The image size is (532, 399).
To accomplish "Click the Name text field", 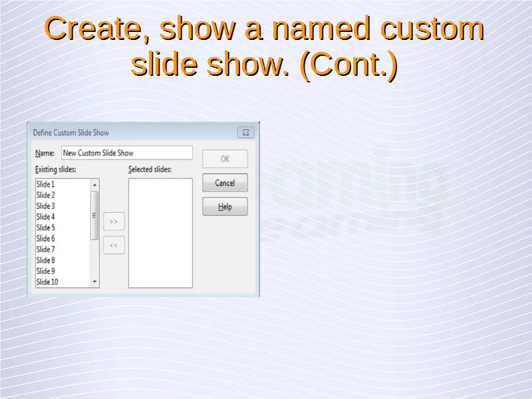I will [x=126, y=153].
